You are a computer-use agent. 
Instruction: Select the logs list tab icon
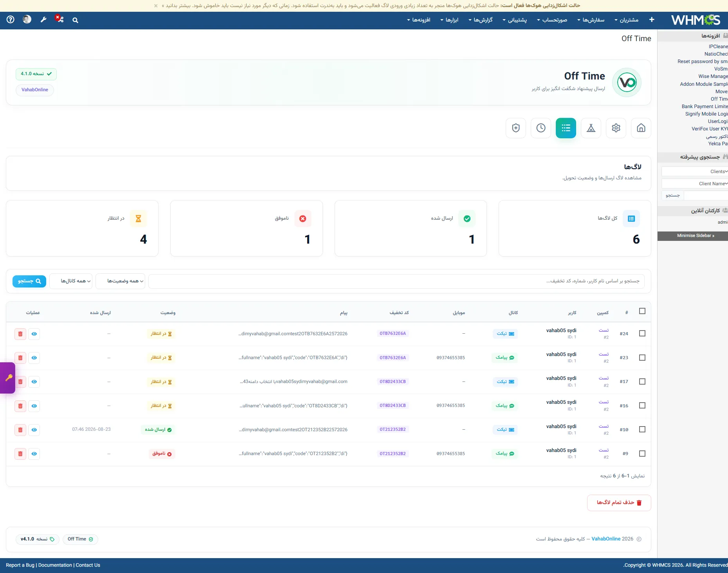(x=566, y=128)
